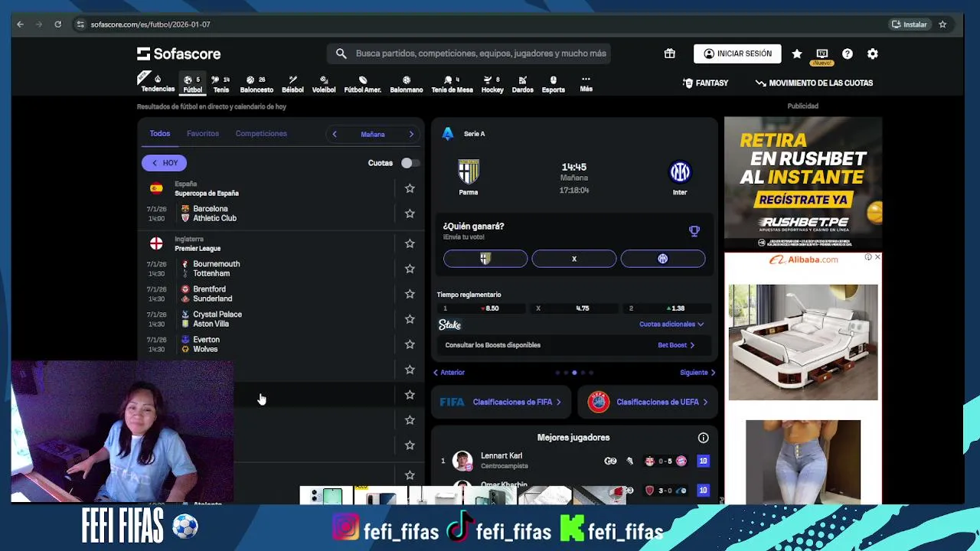Favorite the Supercopa de España competition
The height and width of the screenshot is (551, 980).
click(x=410, y=188)
